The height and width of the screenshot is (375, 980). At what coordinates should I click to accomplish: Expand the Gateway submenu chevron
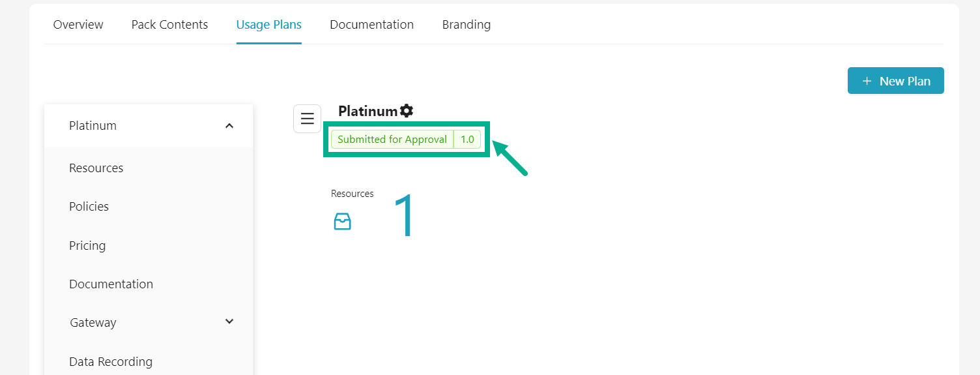[229, 322]
